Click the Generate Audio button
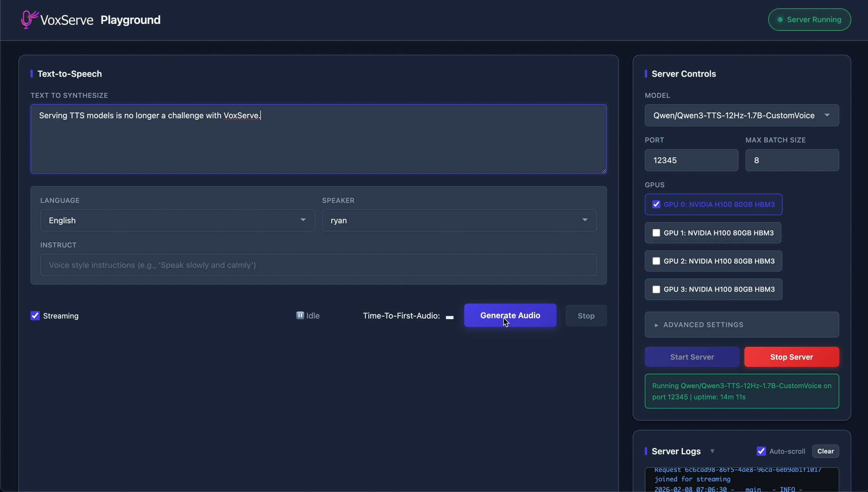 tap(510, 315)
